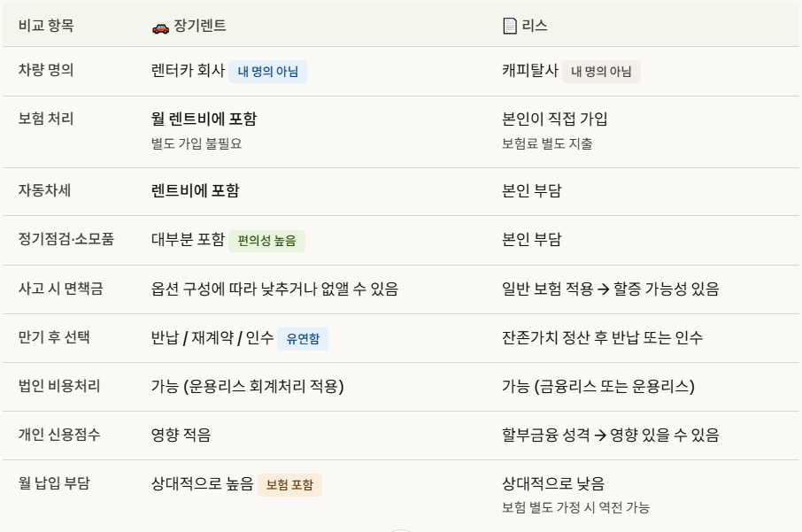Click the '비교 항목' column header
802x532 pixels.
click(x=46, y=26)
